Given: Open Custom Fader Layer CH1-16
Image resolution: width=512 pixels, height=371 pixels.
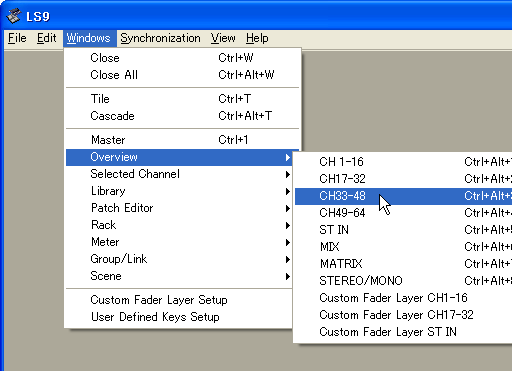Looking at the screenshot, I should click(403, 298).
